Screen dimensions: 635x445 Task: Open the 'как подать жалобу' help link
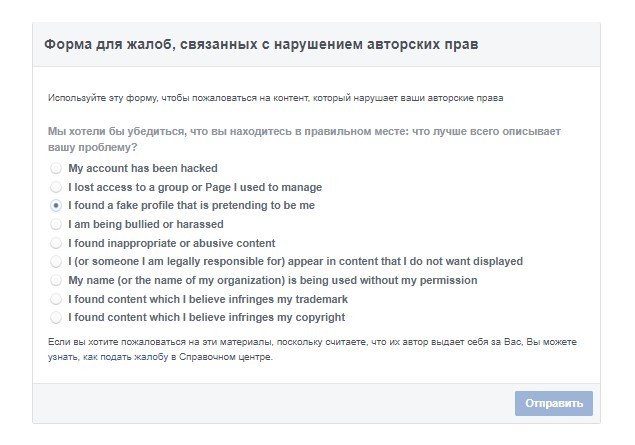pos(119,357)
